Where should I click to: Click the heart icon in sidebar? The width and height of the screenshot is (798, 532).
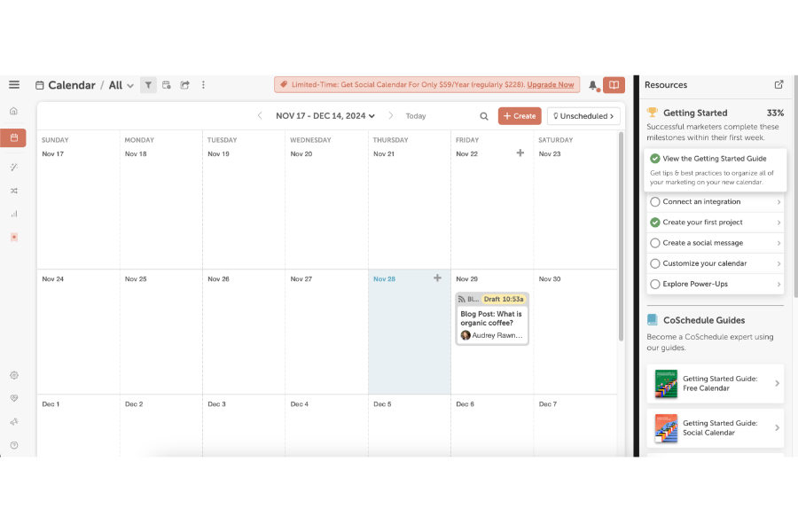pyautogui.click(x=13, y=398)
